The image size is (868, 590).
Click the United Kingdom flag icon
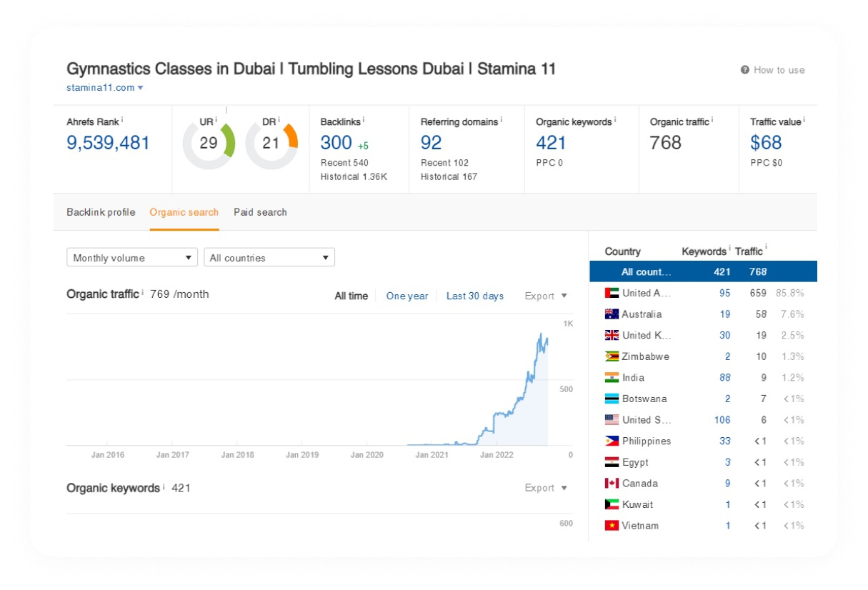click(x=612, y=335)
